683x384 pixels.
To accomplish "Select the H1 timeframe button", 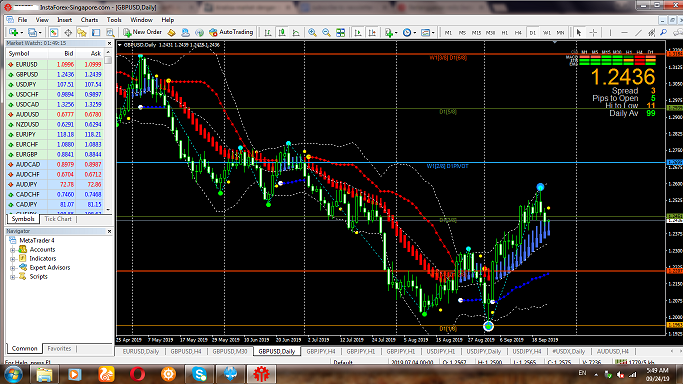I will pos(504,33).
